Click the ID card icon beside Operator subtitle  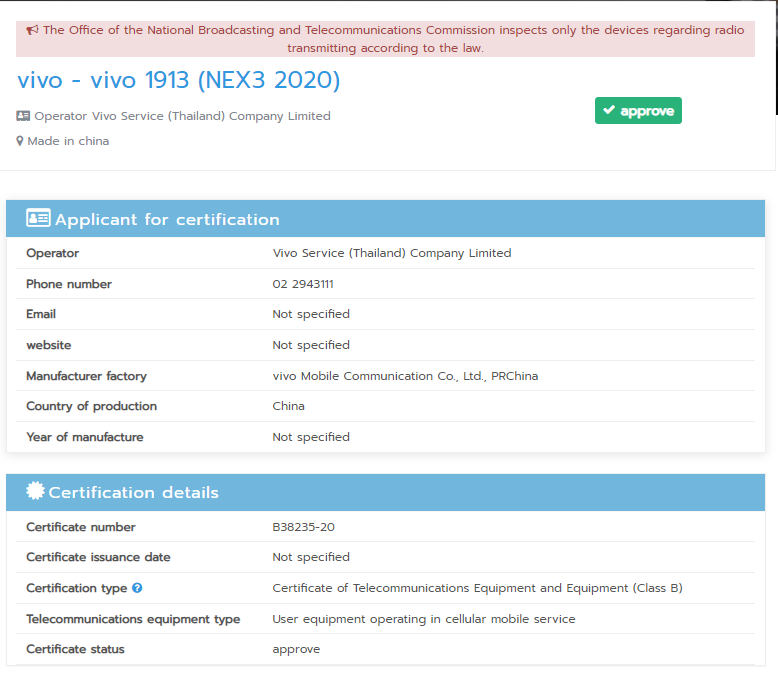(23, 116)
